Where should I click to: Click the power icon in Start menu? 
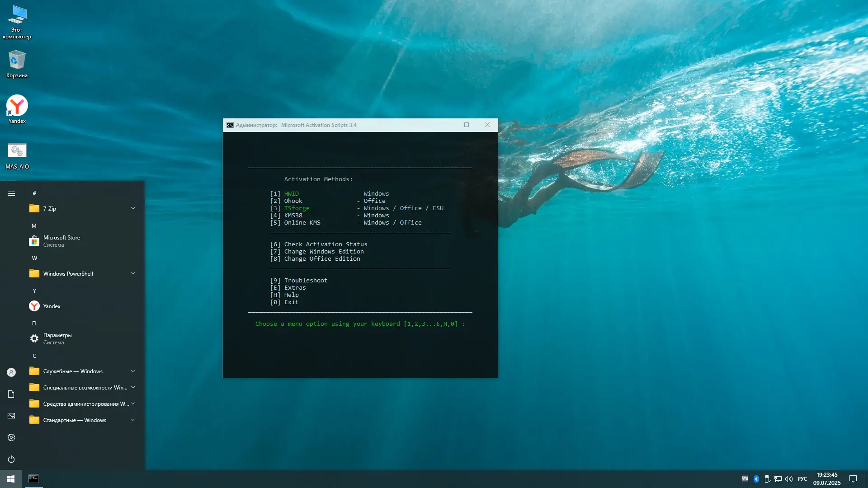pos(11,459)
